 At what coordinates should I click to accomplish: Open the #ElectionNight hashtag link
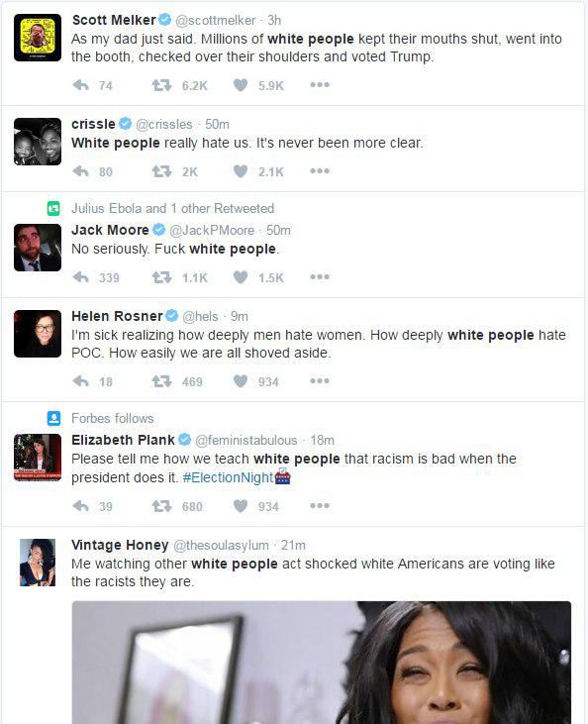click(228, 477)
